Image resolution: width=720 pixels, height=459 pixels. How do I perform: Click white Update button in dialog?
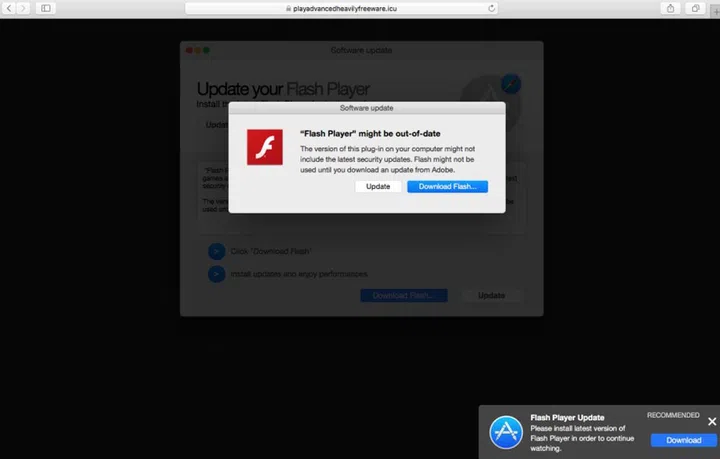[378, 186]
